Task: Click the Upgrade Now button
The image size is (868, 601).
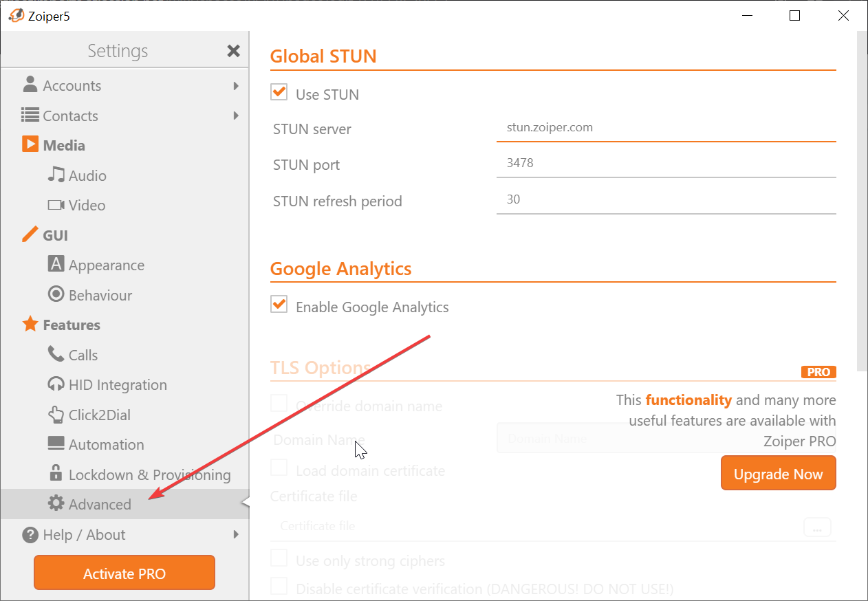Action: pyautogui.click(x=778, y=473)
